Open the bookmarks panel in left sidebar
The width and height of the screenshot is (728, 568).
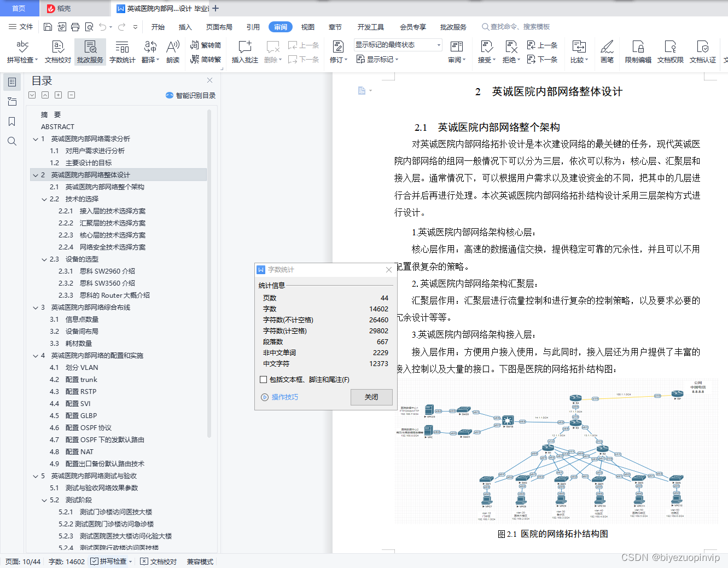(11, 121)
